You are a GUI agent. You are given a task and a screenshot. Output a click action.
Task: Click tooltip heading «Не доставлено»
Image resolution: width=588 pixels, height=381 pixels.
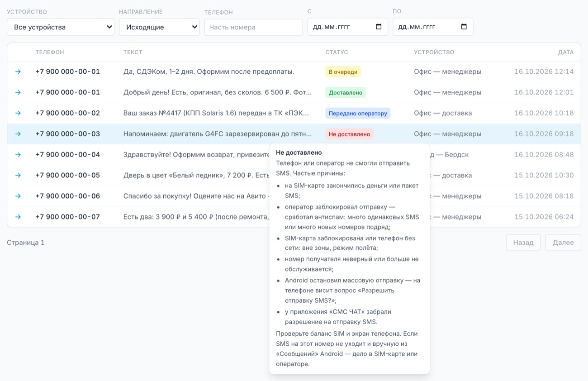(299, 153)
